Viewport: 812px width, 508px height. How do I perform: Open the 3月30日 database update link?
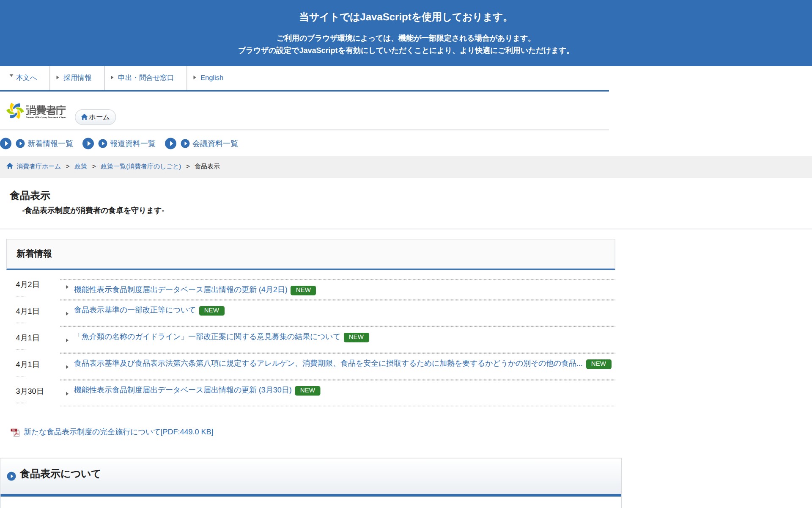click(183, 390)
